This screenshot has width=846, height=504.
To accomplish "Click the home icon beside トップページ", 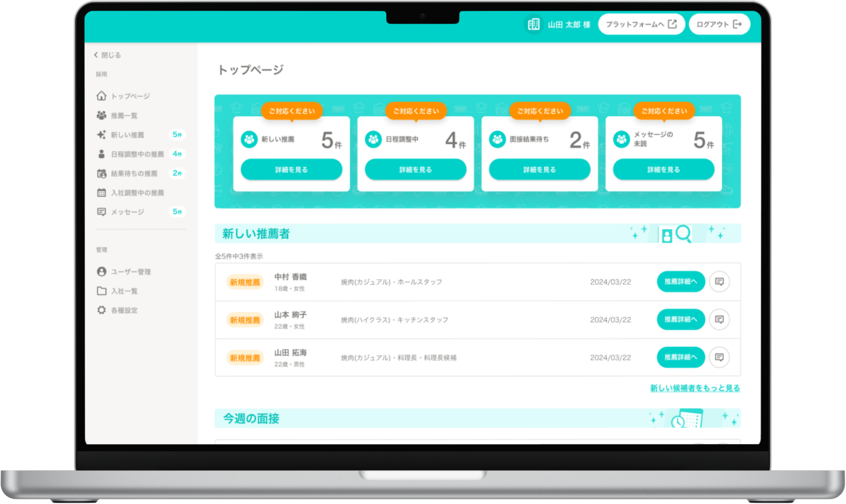I will [101, 96].
